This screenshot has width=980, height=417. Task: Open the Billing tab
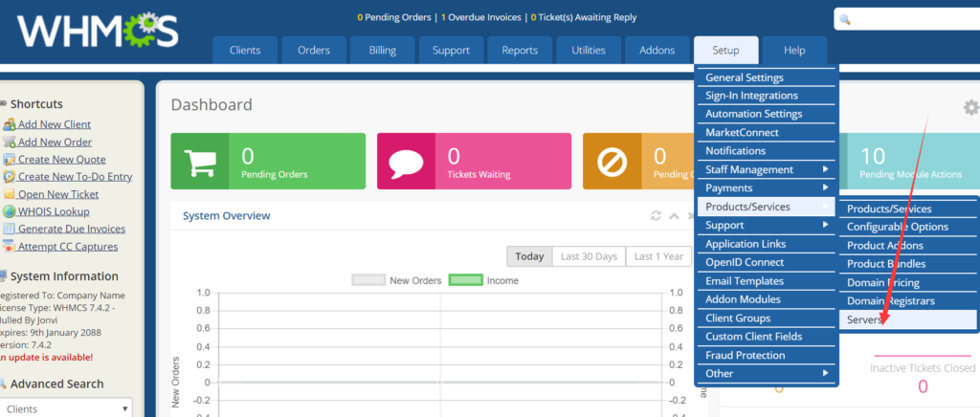coord(382,51)
